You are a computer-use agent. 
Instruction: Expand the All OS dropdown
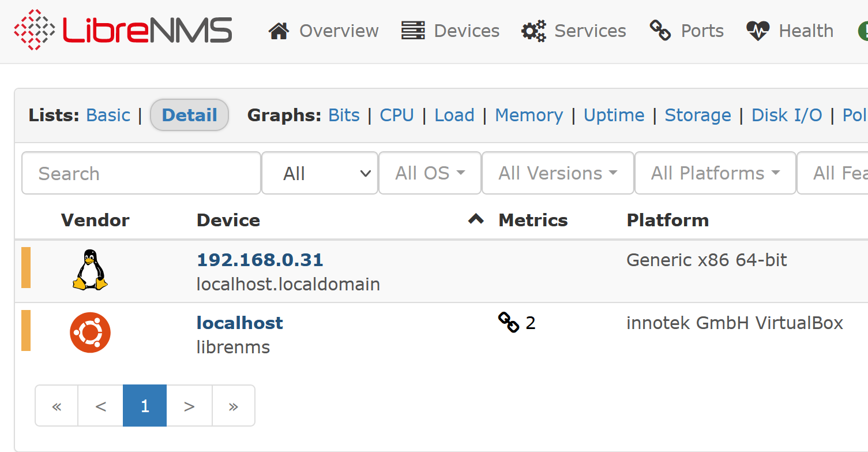coord(430,173)
